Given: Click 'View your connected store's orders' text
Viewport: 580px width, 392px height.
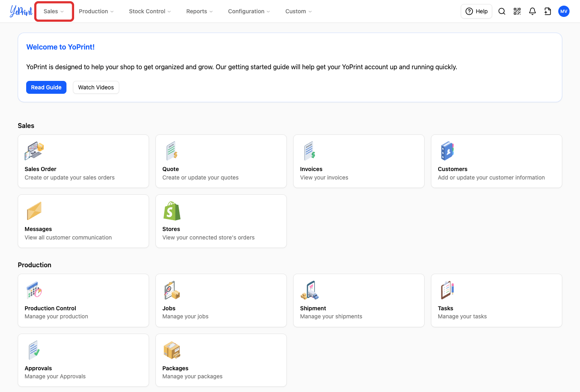Looking at the screenshot, I should [208, 237].
